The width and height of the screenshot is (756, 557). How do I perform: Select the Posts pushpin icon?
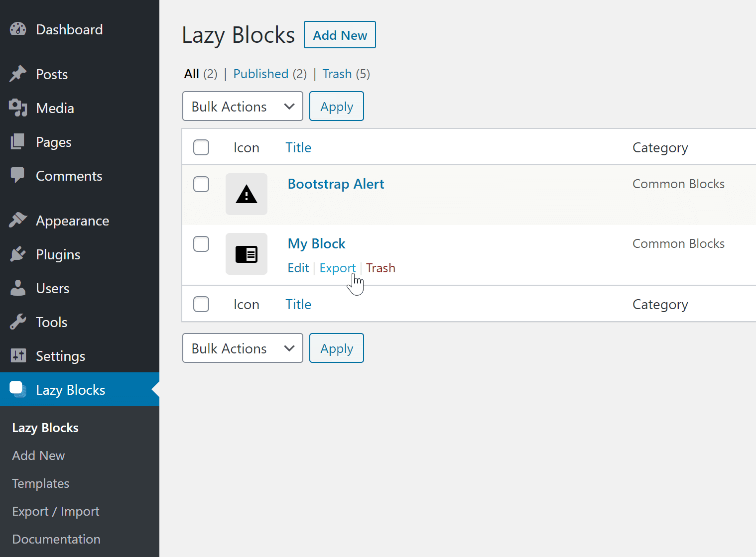click(x=18, y=74)
